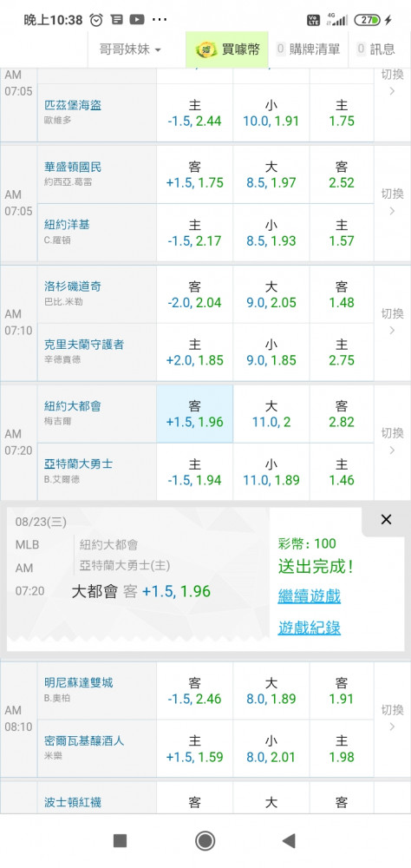Select under 11.0, 1.89 for Braves game
Image resolution: width=411 pixels, height=868 pixels.
point(271,471)
